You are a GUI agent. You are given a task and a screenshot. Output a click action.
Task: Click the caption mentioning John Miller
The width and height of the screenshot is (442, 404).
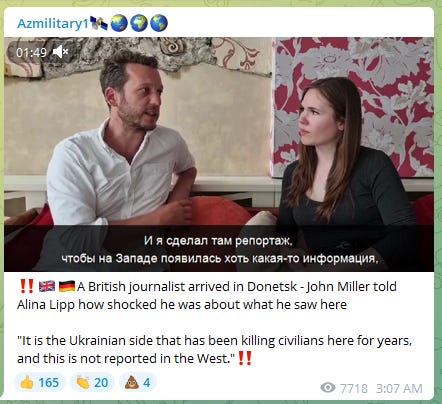pyautogui.click(x=207, y=295)
